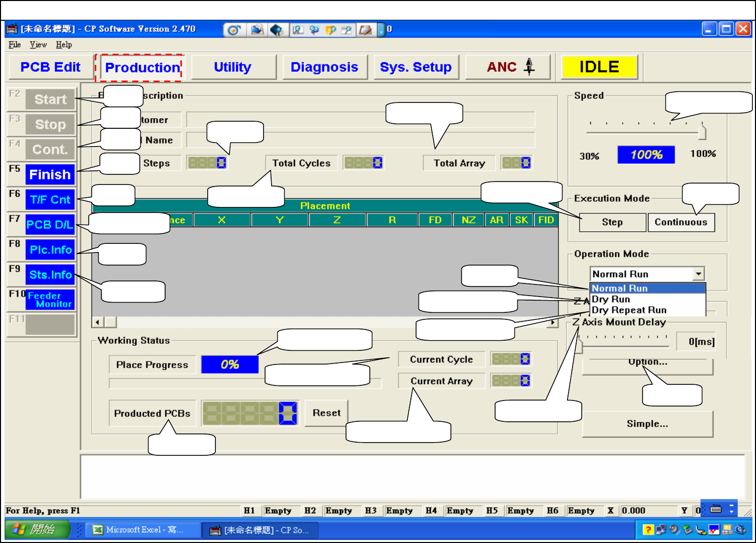
Task: Open the View menu
Action: click(x=38, y=45)
